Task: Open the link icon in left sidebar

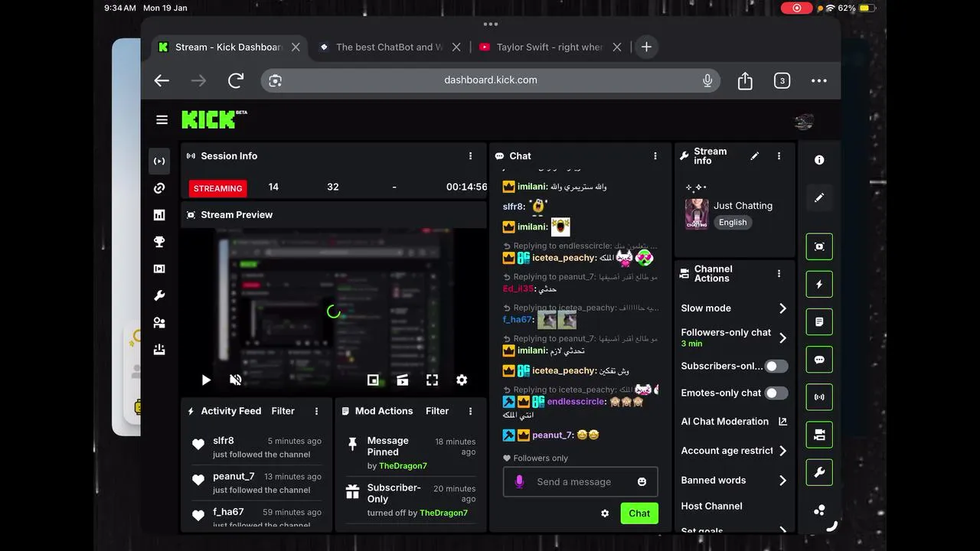Action: click(159, 188)
